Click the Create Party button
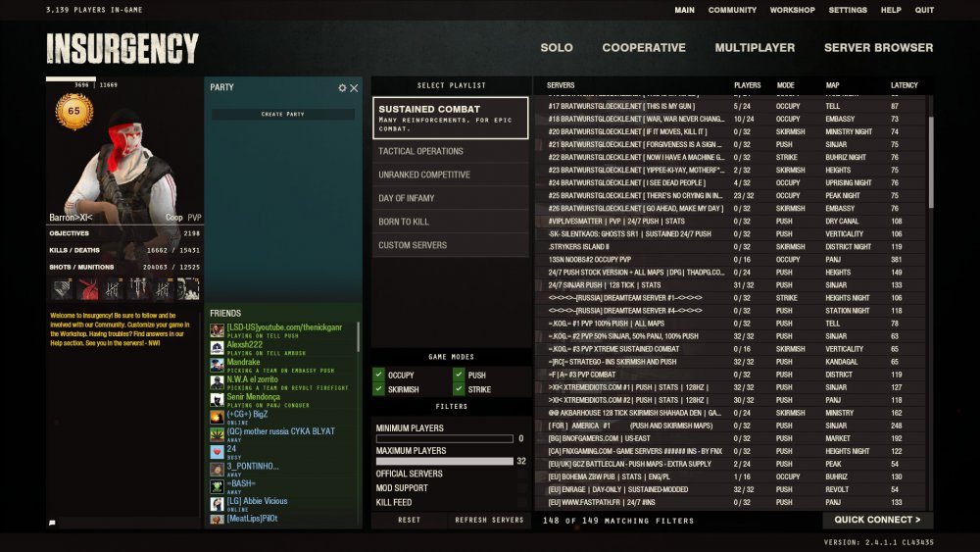This screenshot has width=980, height=552. click(x=282, y=115)
